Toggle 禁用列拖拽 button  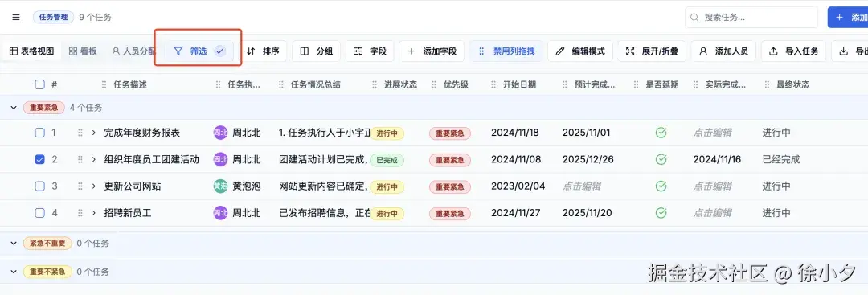506,51
